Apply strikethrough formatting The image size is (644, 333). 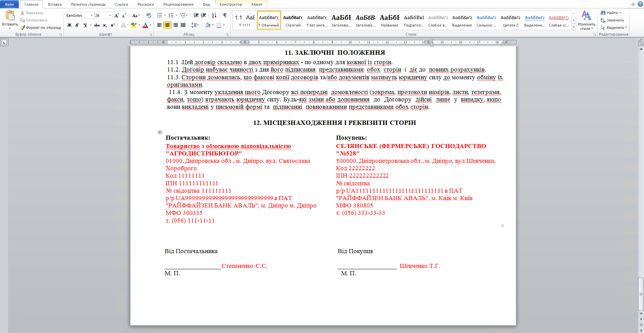tap(97, 25)
